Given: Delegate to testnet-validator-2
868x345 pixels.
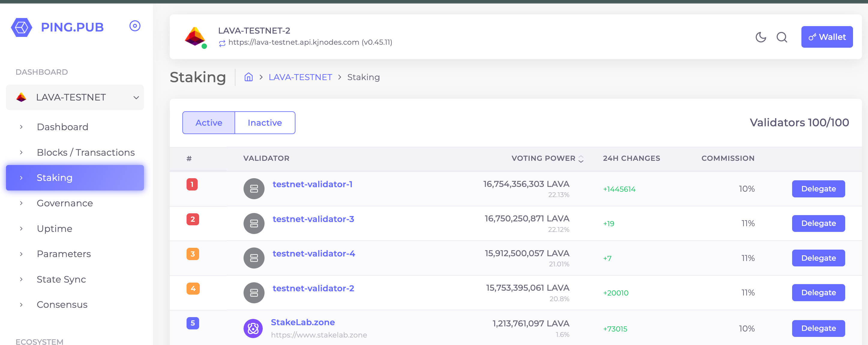Looking at the screenshot, I should (x=818, y=293).
